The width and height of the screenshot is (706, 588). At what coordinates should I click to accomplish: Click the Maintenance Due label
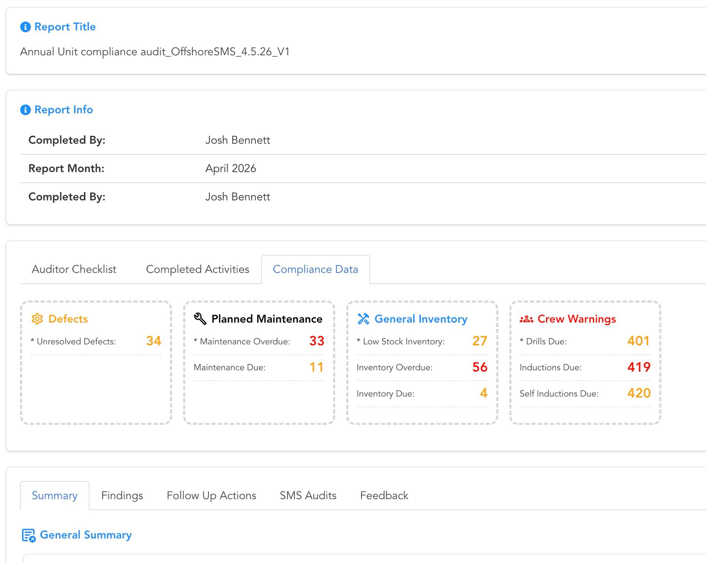[229, 368]
